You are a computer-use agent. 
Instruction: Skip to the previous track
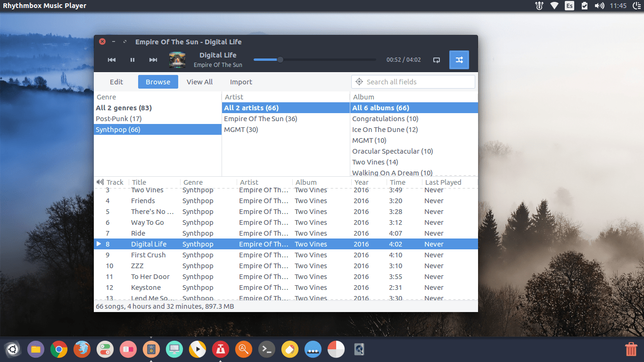[x=112, y=60]
